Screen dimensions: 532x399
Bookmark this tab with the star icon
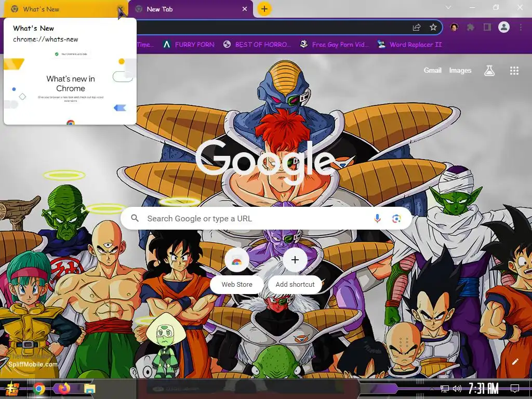[433, 28]
